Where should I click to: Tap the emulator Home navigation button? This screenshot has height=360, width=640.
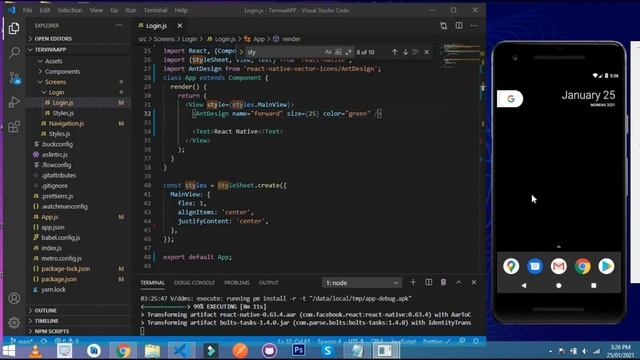[x=558, y=286]
